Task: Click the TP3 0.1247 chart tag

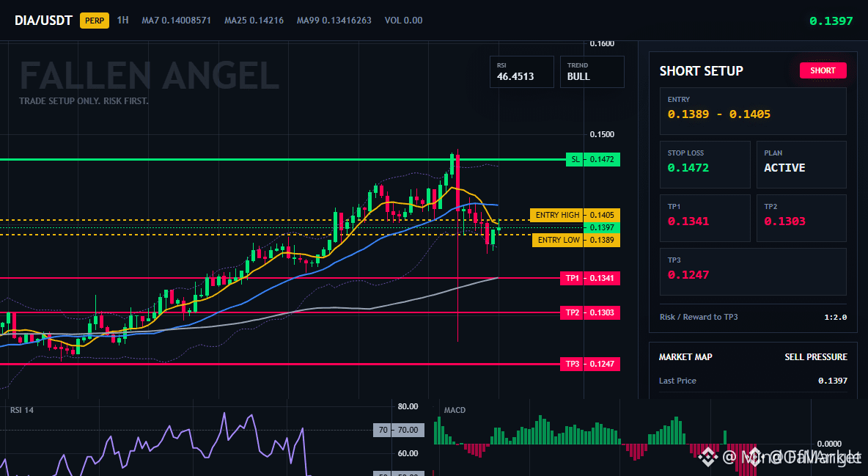Action: coord(590,364)
